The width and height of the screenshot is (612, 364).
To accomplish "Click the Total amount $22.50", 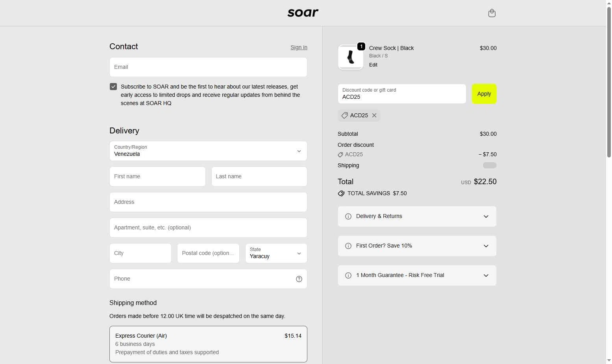I will click(x=485, y=182).
